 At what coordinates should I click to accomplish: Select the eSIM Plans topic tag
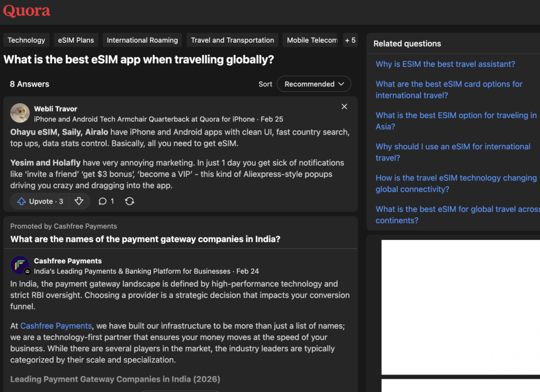point(76,40)
